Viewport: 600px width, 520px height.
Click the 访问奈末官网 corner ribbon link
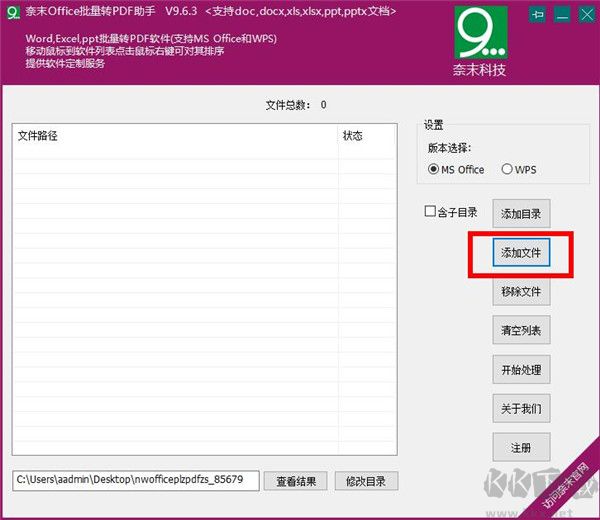tap(567, 484)
